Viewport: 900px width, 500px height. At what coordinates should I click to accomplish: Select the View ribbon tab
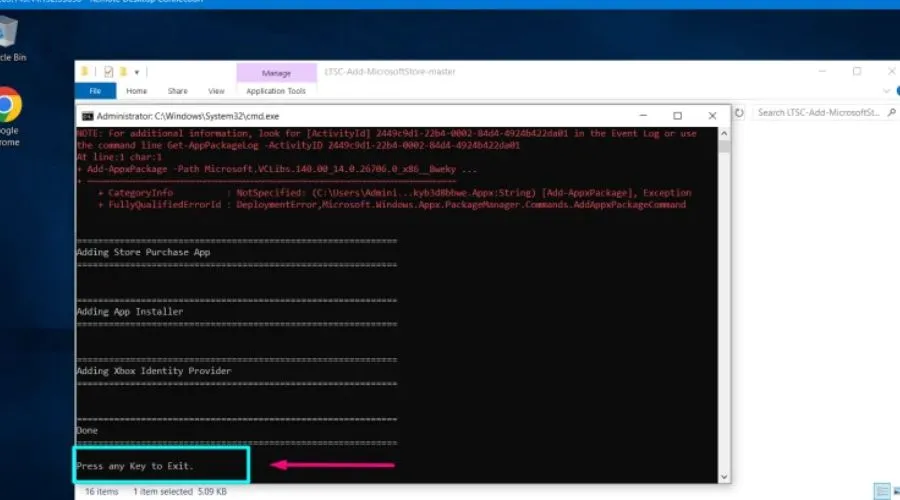pos(214,91)
